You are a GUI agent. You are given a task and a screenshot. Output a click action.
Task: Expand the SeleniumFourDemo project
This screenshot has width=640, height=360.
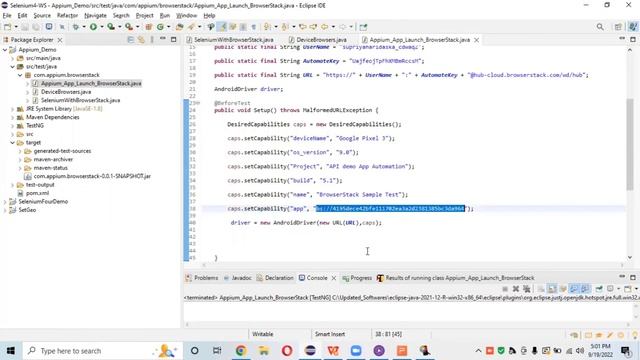[x=5, y=202]
